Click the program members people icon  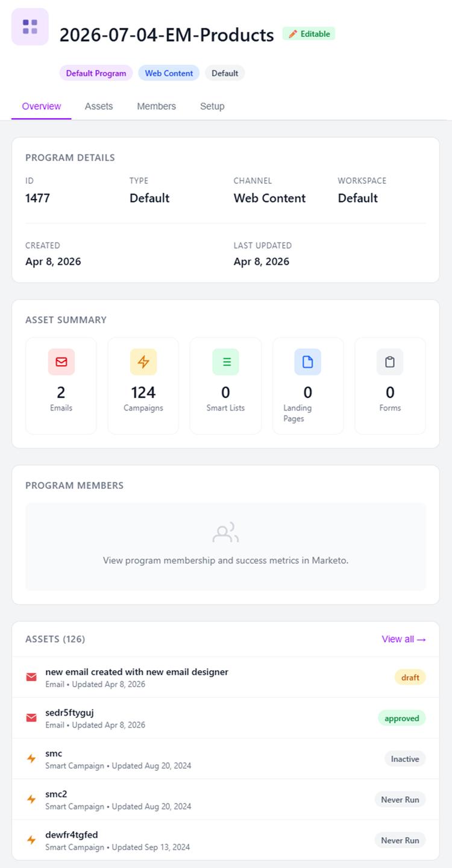(225, 532)
